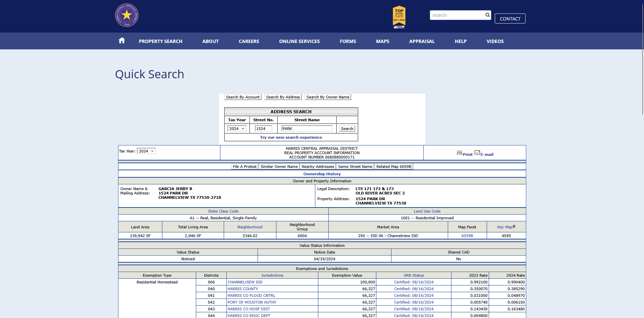Viewport: 644px width, 318px height.
Task: Click Certified status for CHANNELVIEW ISD row
Action: pos(414,282)
